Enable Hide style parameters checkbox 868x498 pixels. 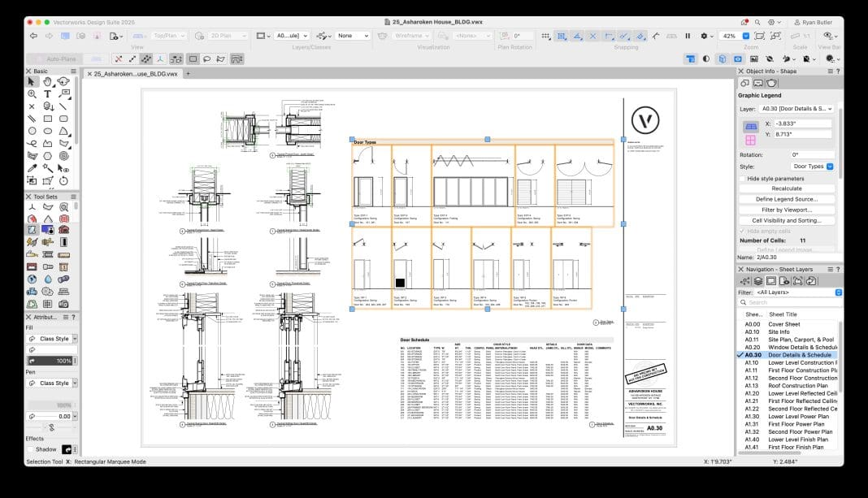tap(742, 178)
